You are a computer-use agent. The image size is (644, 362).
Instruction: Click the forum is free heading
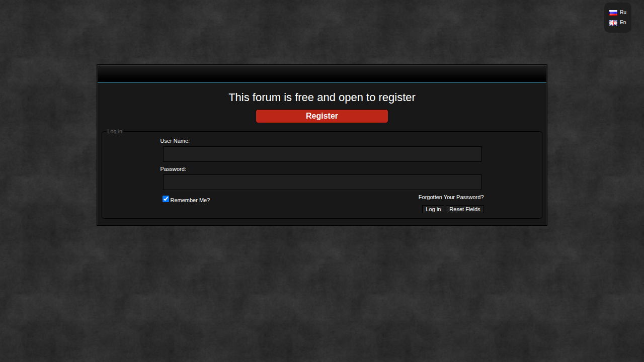click(x=322, y=98)
